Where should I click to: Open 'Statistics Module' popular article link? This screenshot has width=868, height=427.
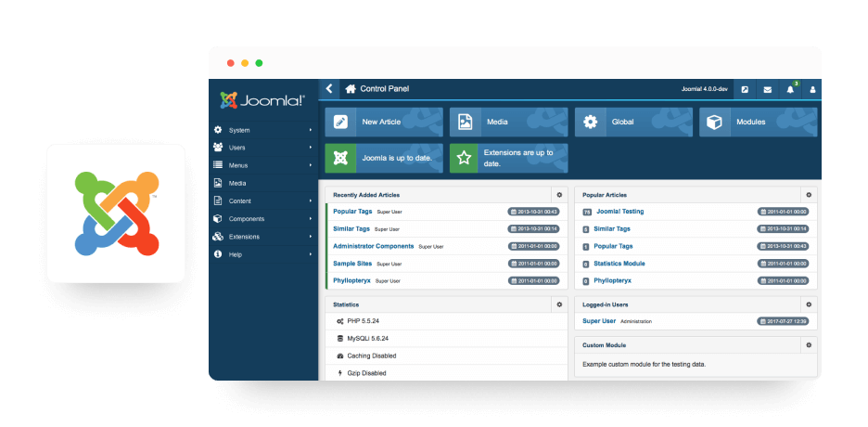(619, 264)
